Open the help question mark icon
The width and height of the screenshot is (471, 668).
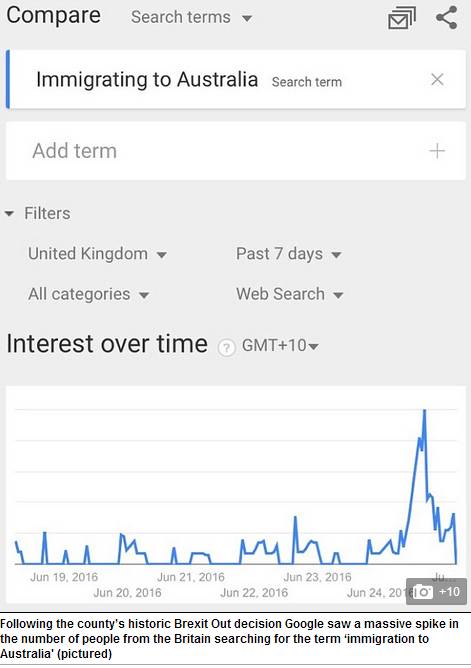(227, 347)
